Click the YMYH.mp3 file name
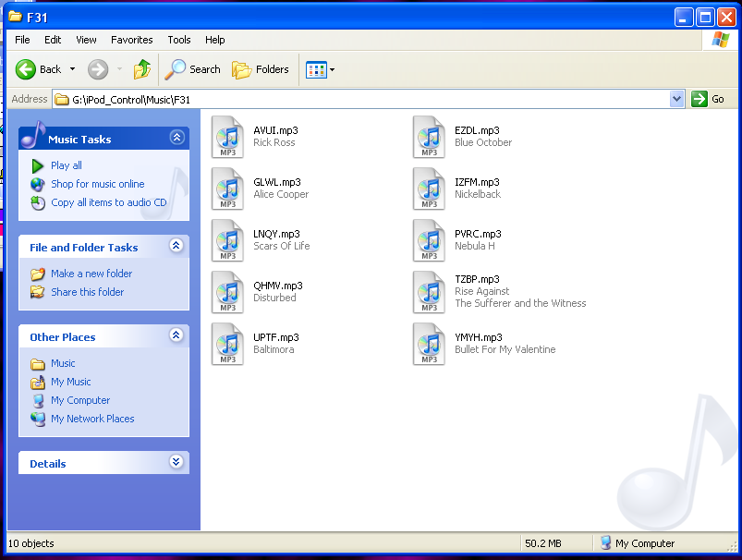 pyautogui.click(x=479, y=337)
